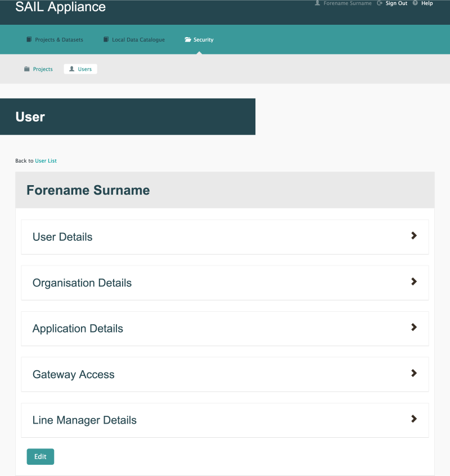Viewport: 450px width, 476px height.
Task: Click the person icon on the Users tab
Action: [x=71, y=69]
